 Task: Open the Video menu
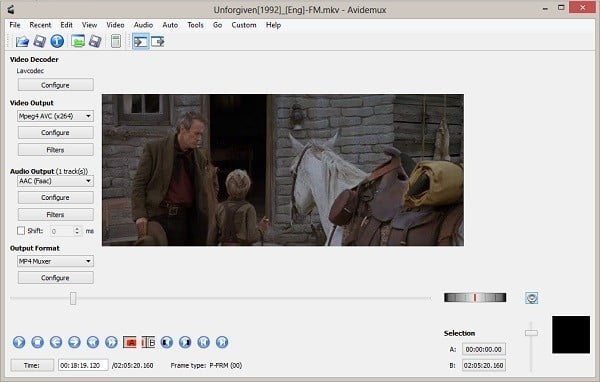(x=115, y=25)
